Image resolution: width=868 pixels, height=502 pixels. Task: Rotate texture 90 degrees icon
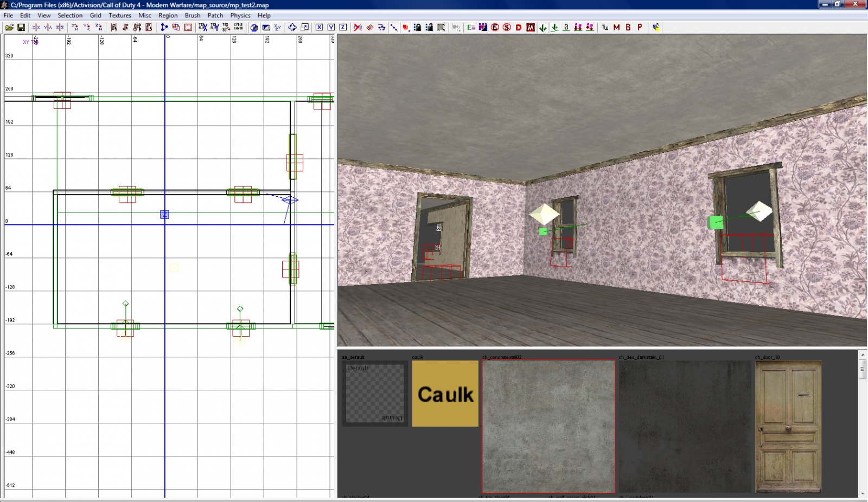click(226, 27)
